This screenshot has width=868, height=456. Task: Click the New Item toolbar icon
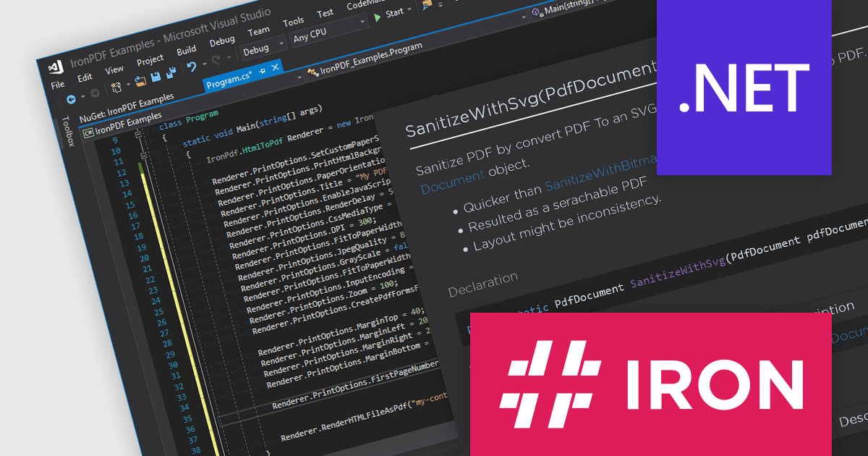[116, 86]
